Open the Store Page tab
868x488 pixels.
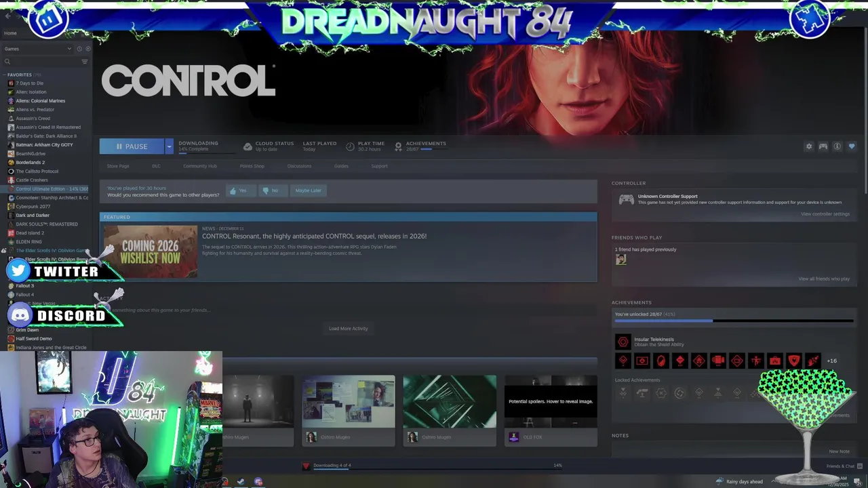pos(118,166)
